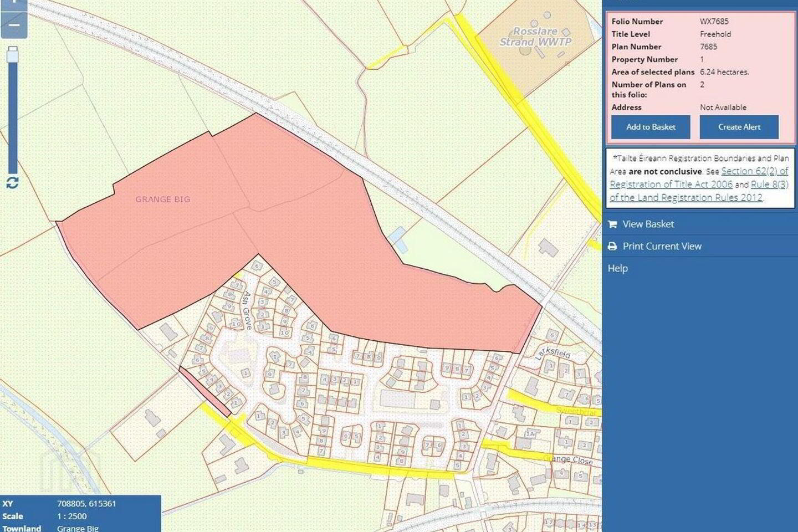Adjust the zoom level slider handle
The height and width of the screenshot is (532, 798).
12,54
